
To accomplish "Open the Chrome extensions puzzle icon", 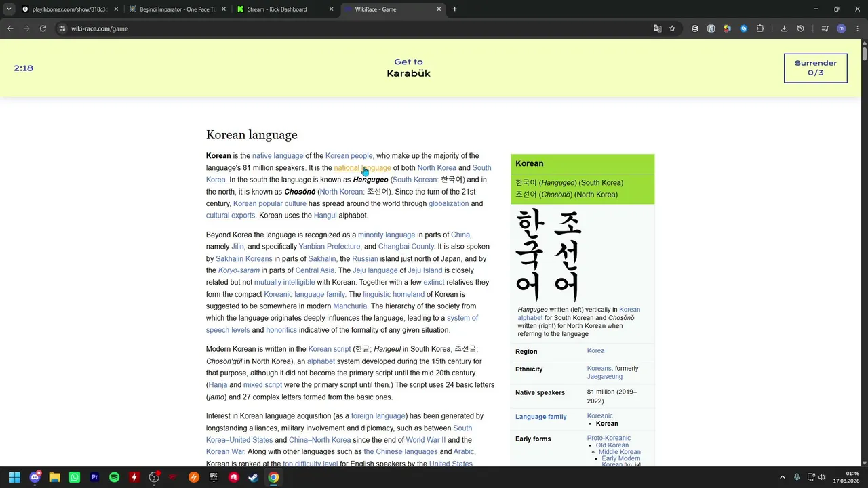I will [760, 28].
